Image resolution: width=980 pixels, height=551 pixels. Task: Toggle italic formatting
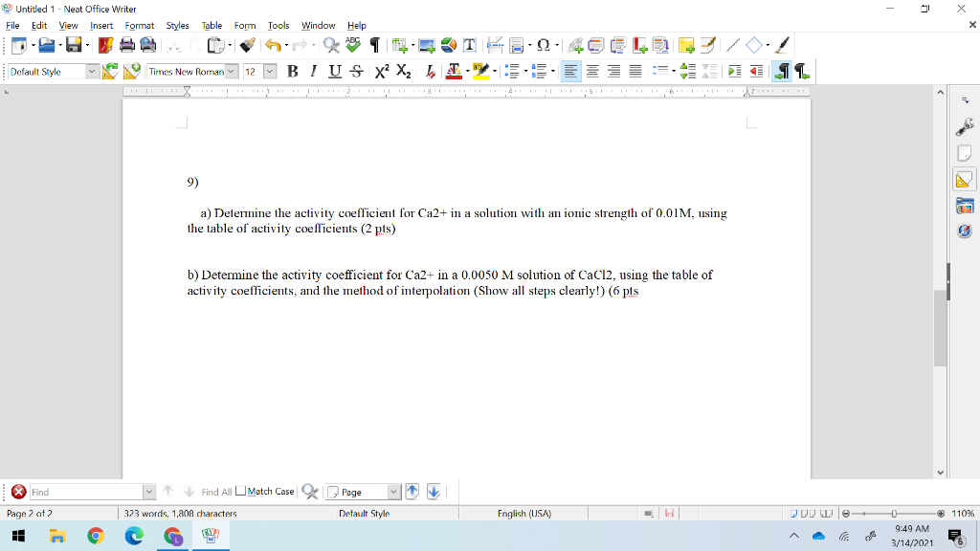point(313,71)
